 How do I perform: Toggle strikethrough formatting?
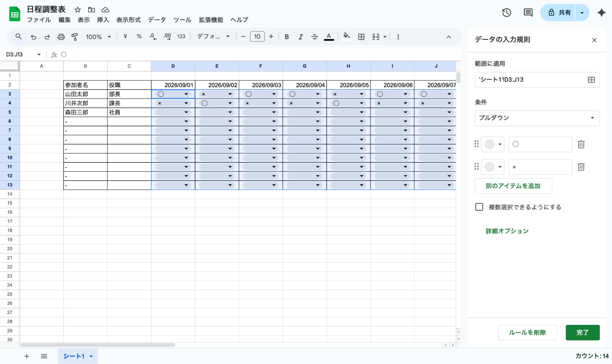(314, 37)
